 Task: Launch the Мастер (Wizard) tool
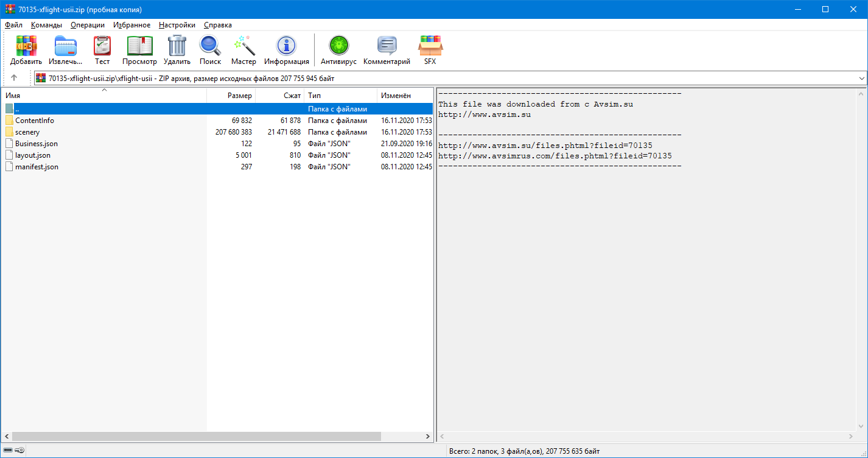click(x=243, y=50)
